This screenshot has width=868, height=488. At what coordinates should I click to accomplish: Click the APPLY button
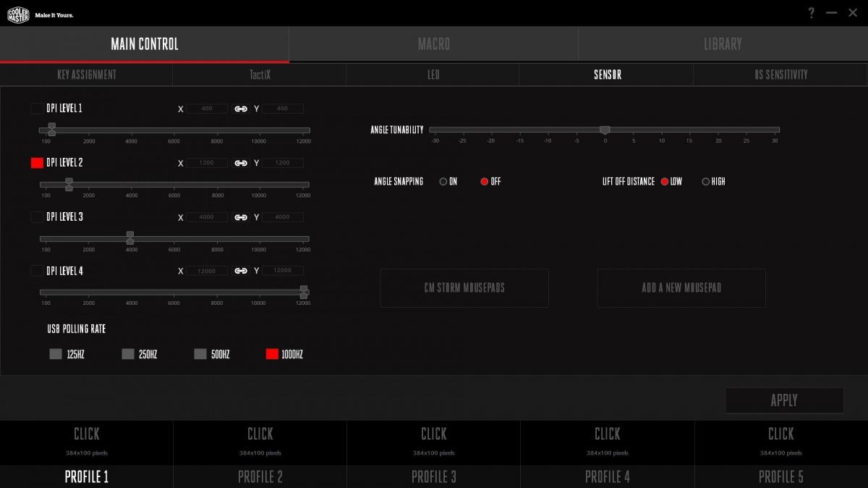coord(784,400)
